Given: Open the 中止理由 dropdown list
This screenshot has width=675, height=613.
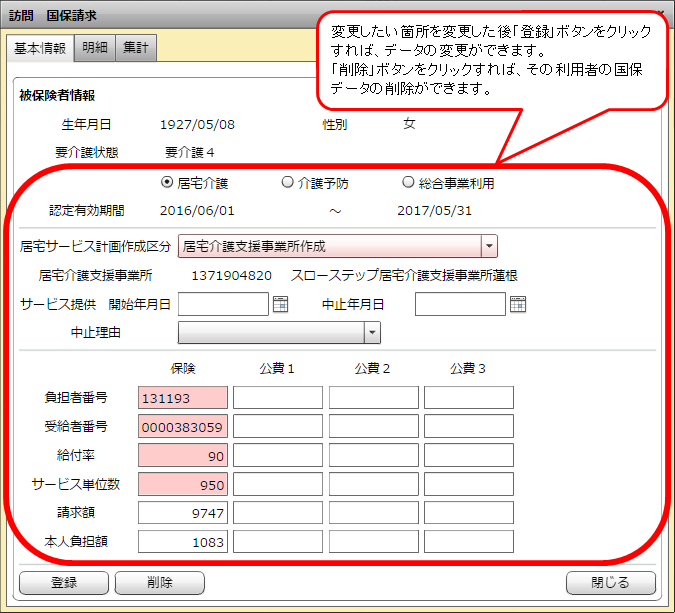Looking at the screenshot, I should tap(372, 333).
